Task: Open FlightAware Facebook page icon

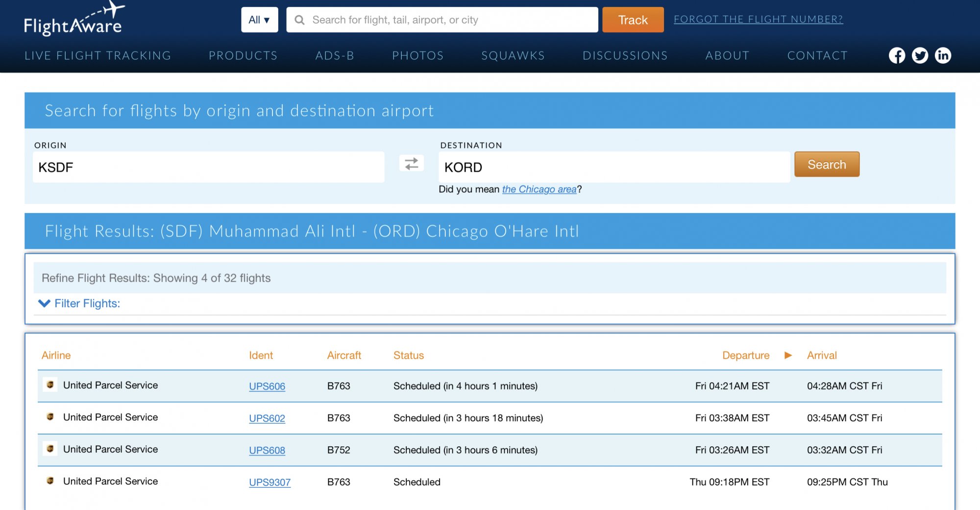Action: pos(897,55)
